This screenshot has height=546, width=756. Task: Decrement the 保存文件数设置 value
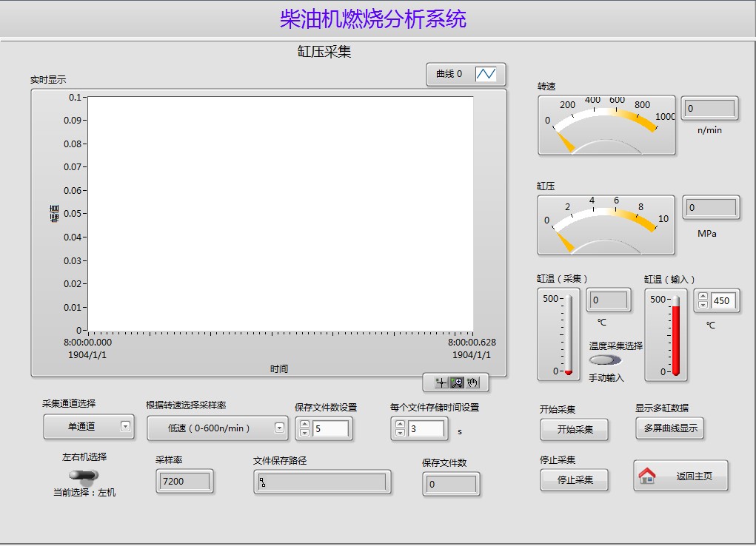[x=305, y=432]
